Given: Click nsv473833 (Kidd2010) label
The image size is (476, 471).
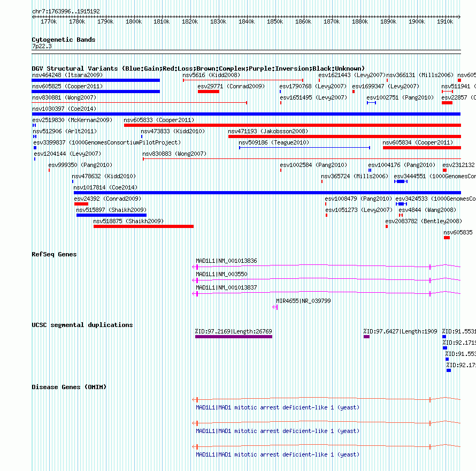Looking at the screenshot, I should click(x=173, y=131).
